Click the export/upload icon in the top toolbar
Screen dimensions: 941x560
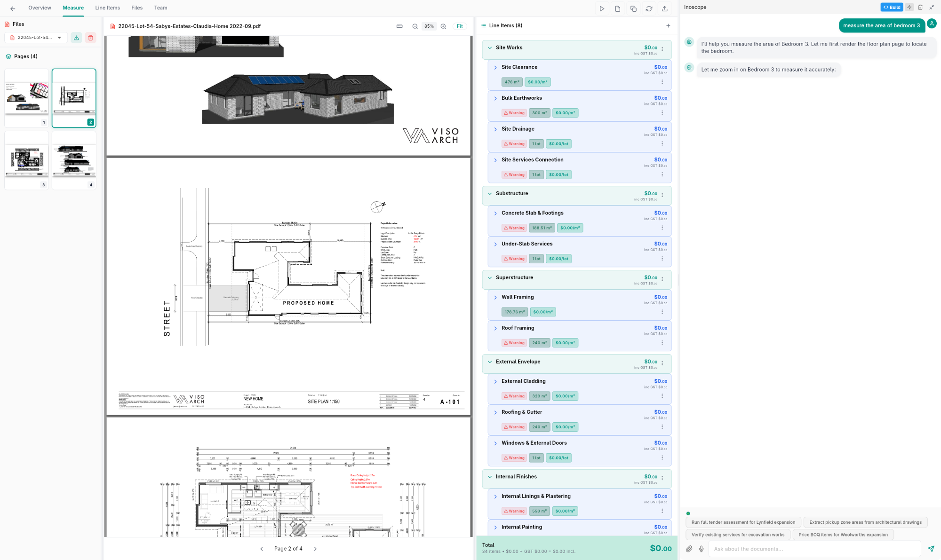coord(664,8)
